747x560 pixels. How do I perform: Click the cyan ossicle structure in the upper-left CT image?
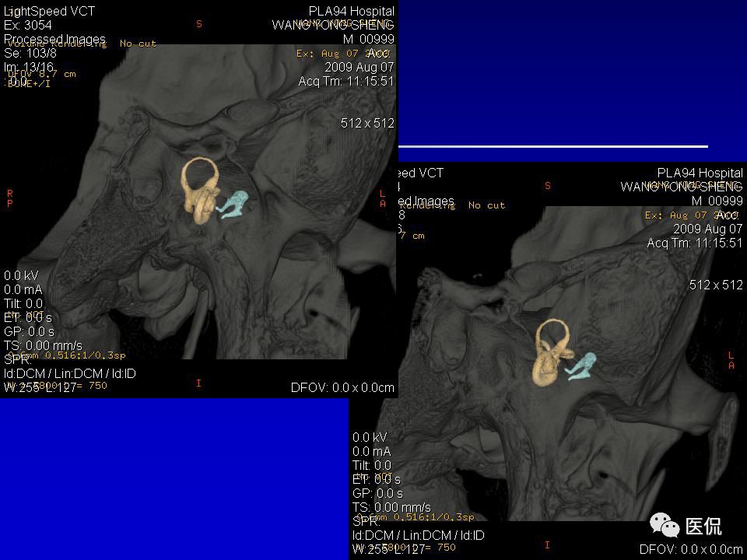(232, 204)
